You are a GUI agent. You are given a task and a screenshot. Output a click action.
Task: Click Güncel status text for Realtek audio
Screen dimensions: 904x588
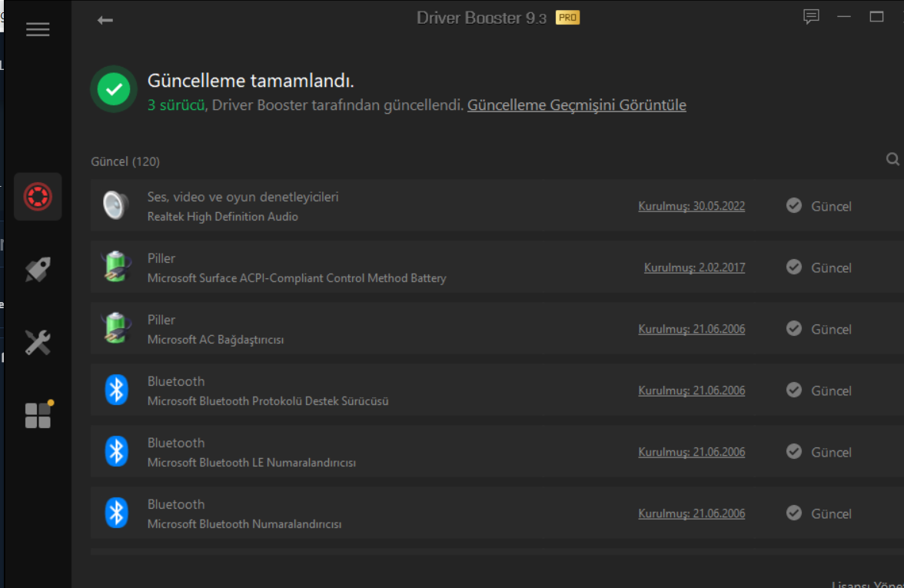832,206
